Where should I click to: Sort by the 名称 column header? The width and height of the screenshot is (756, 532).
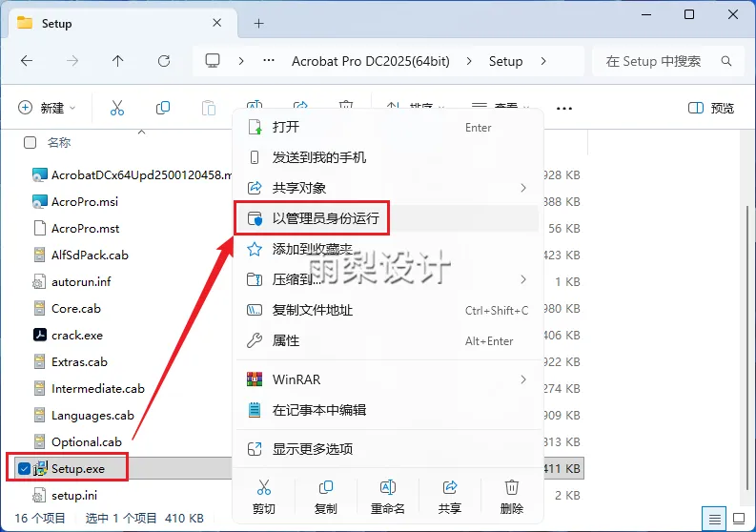59,142
